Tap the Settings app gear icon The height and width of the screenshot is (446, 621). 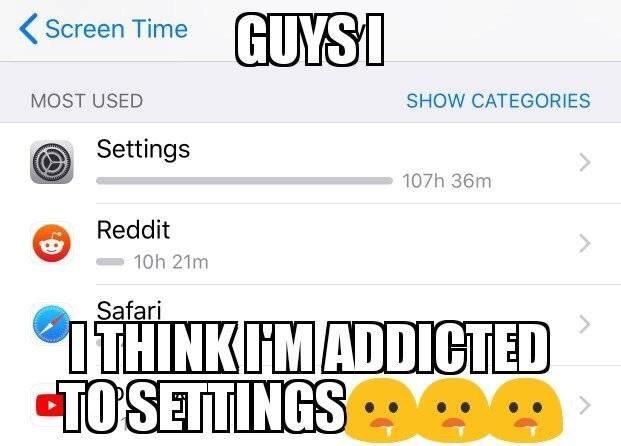coord(51,162)
